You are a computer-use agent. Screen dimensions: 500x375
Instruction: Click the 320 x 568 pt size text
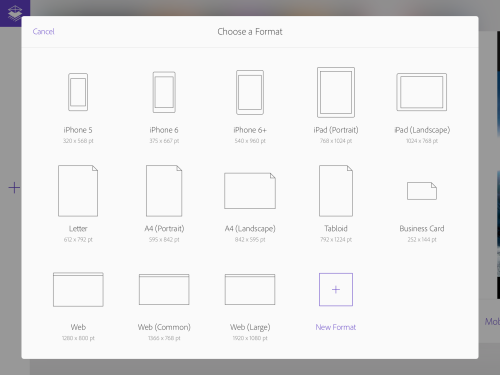click(x=78, y=141)
